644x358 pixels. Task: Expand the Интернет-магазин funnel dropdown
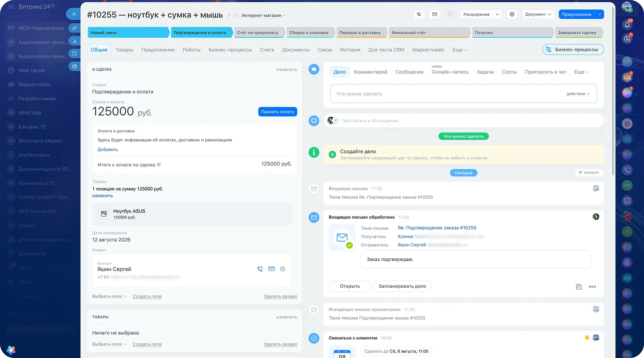point(263,15)
